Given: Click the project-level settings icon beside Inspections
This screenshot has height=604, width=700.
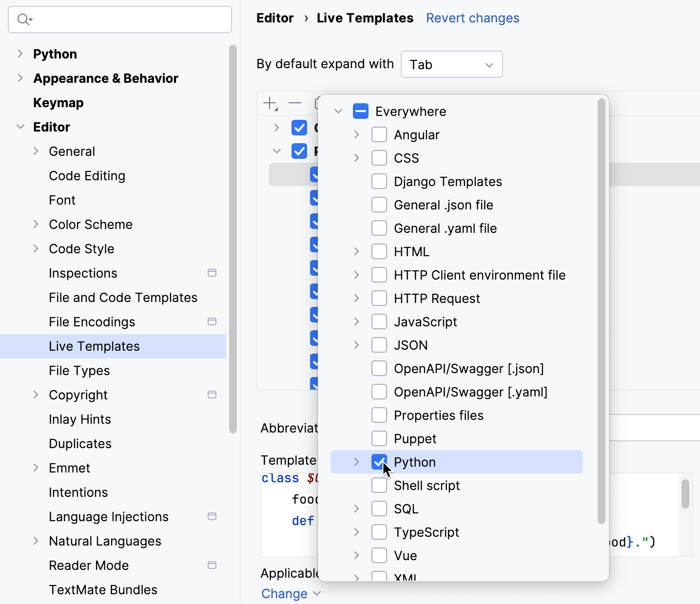Looking at the screenshot, I should pyautogui.click(x=212, y=273).
